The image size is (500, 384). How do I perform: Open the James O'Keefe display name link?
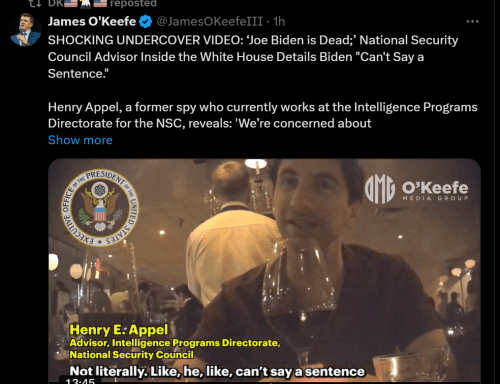click(x=92, y=21)
